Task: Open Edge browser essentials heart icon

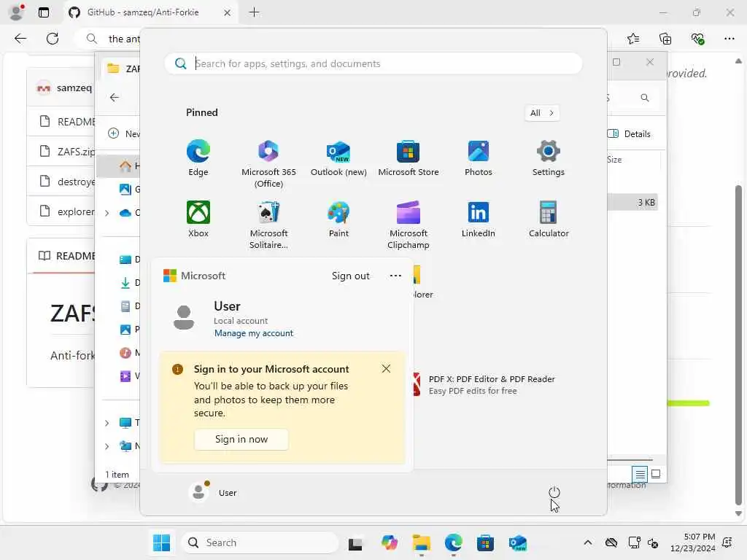Action: tap(697, 39)
